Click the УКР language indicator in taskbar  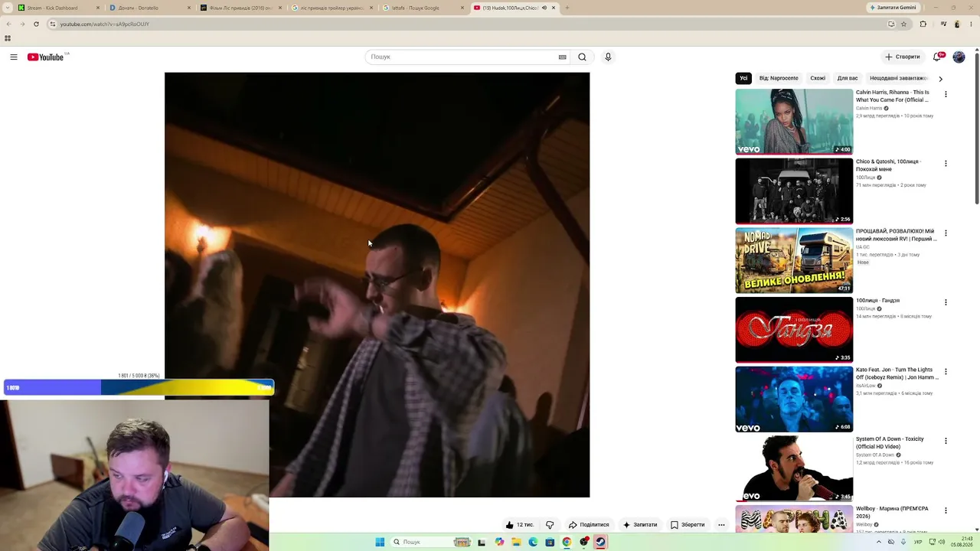918,542
